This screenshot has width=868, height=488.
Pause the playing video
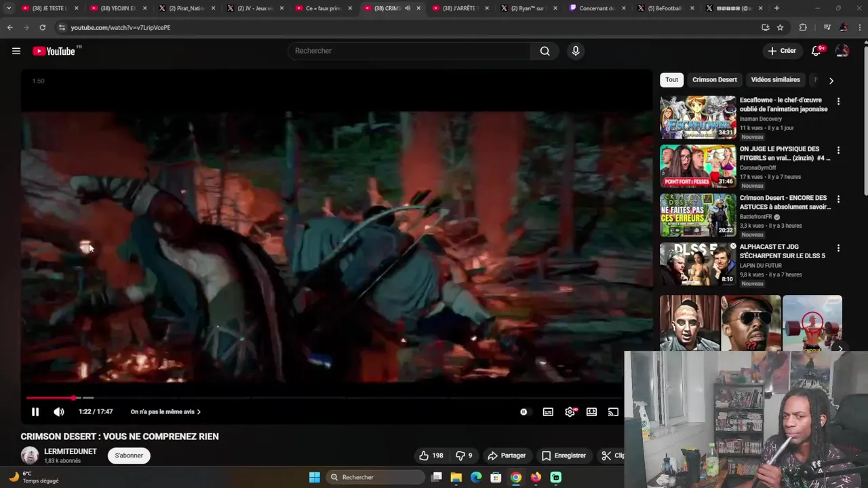[35, 411]
